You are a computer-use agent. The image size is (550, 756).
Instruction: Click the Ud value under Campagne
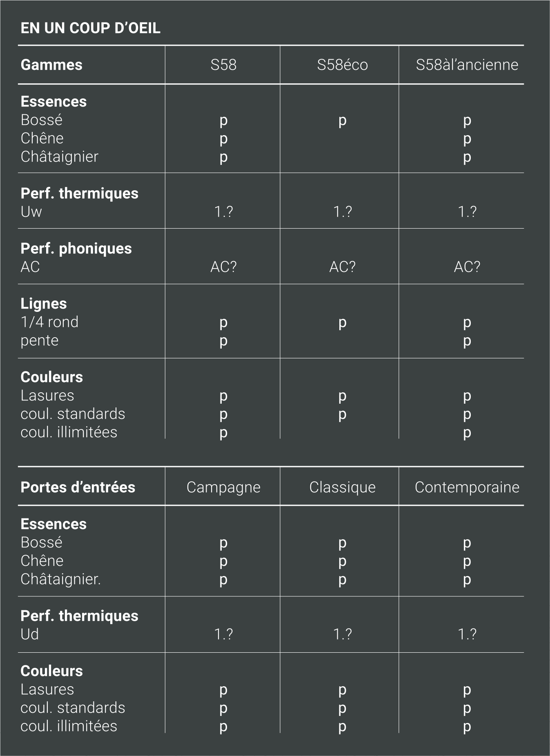point(223,634)
